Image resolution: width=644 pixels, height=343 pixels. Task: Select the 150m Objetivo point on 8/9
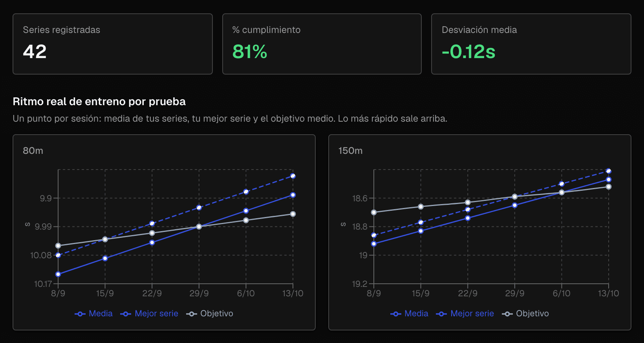coord(374,213)
